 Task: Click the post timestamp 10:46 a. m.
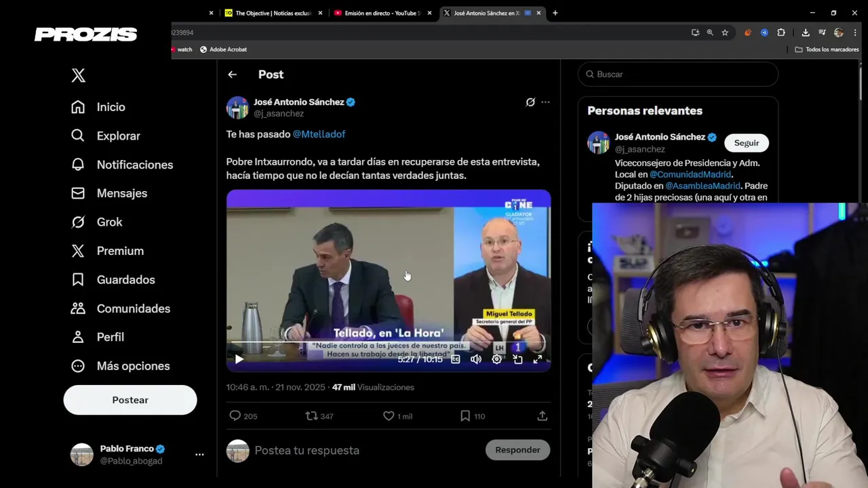pos(276,388)
